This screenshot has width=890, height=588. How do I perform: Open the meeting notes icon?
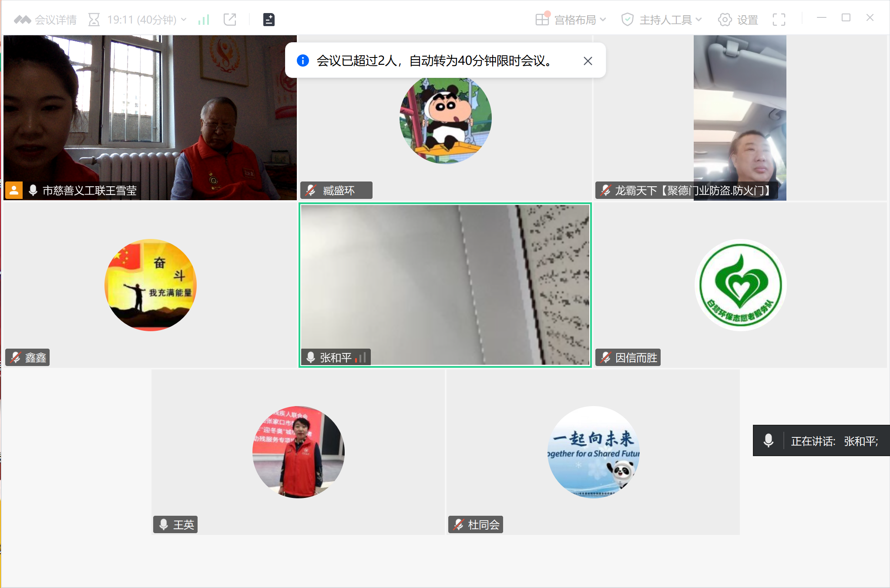pos(269,20)
